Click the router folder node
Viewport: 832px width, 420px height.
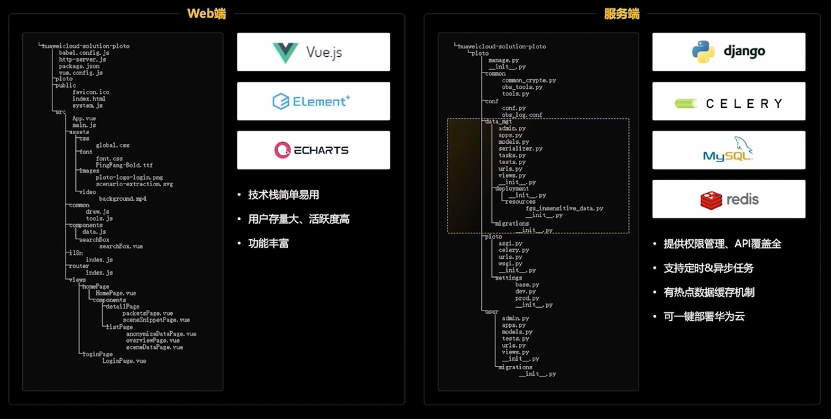pos(79,266)
